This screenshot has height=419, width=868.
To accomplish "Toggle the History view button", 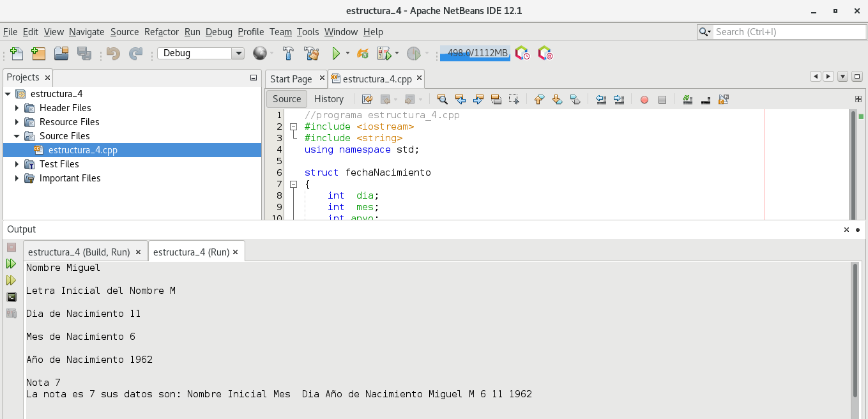I will click(329, 99).
